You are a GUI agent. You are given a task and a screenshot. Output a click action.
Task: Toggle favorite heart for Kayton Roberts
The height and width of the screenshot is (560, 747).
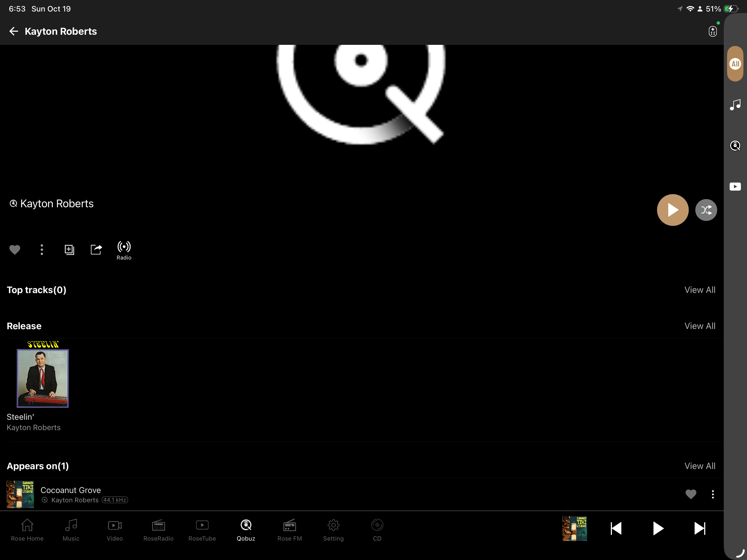14,250
